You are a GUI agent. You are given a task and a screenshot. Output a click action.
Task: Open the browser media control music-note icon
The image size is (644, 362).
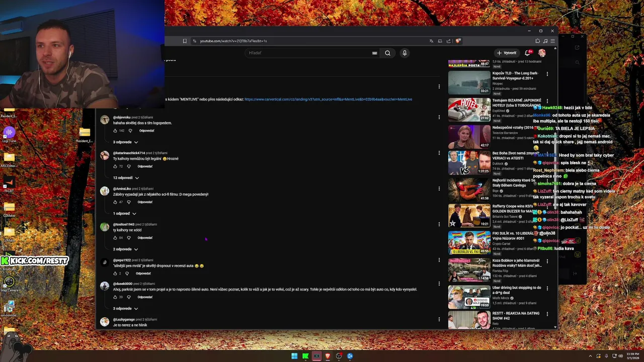pyautogui.click(x=545, y=41)
